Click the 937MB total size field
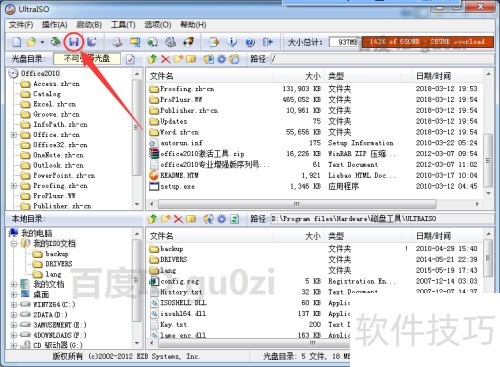 click(x=344, y=42)
